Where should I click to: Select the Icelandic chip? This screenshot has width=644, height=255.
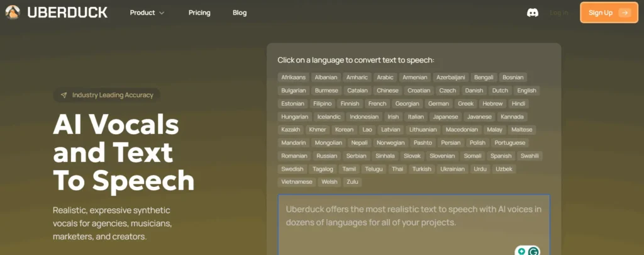tap(329, 117)
